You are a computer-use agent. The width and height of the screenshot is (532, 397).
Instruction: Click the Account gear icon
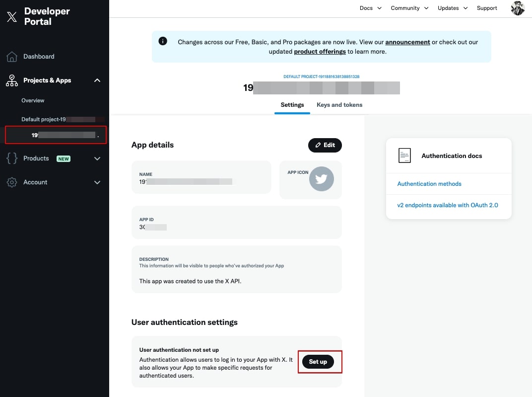12,182
